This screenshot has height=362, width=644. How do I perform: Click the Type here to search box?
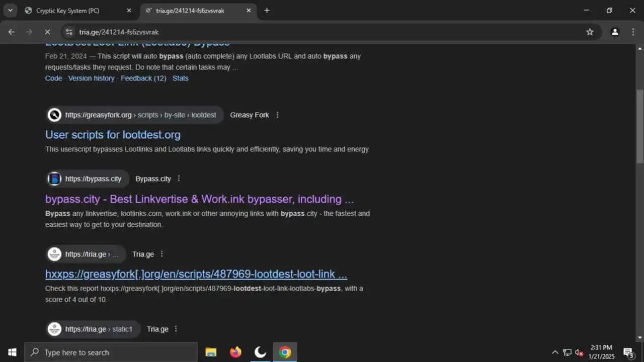pos(111,352)
